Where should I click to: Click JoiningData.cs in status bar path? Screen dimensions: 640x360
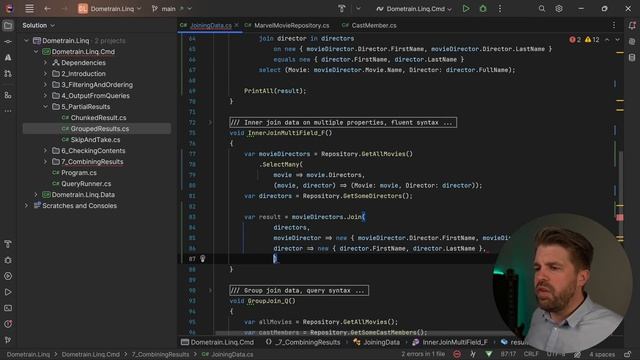pos(228,354)
